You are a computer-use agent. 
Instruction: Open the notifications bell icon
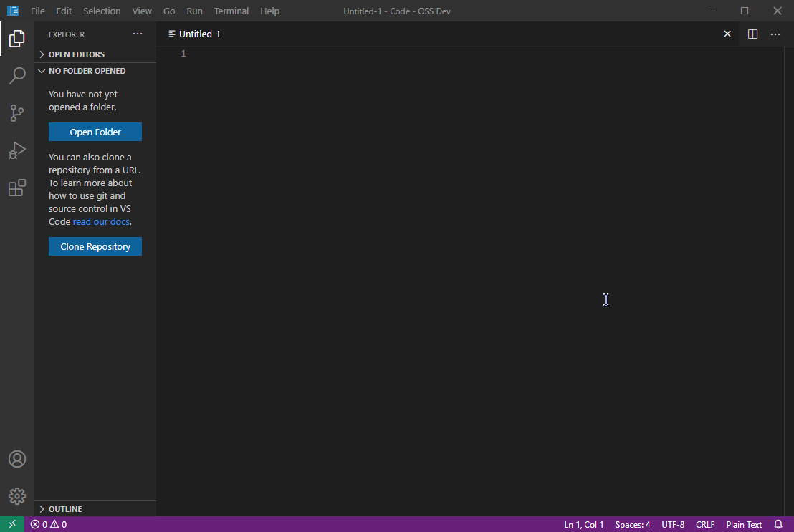click(x=778, y=524)
